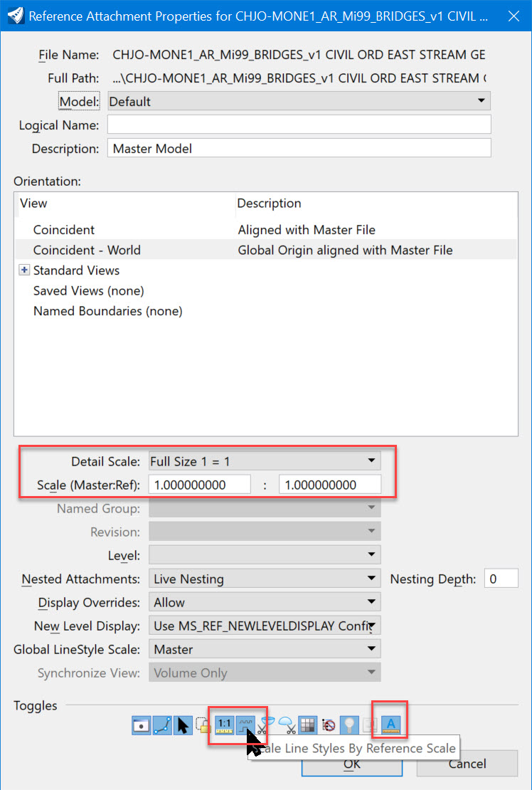Select the Coincident - World orientation row
The height and width of the screenshot is (790, 532).
pos(266,250)
